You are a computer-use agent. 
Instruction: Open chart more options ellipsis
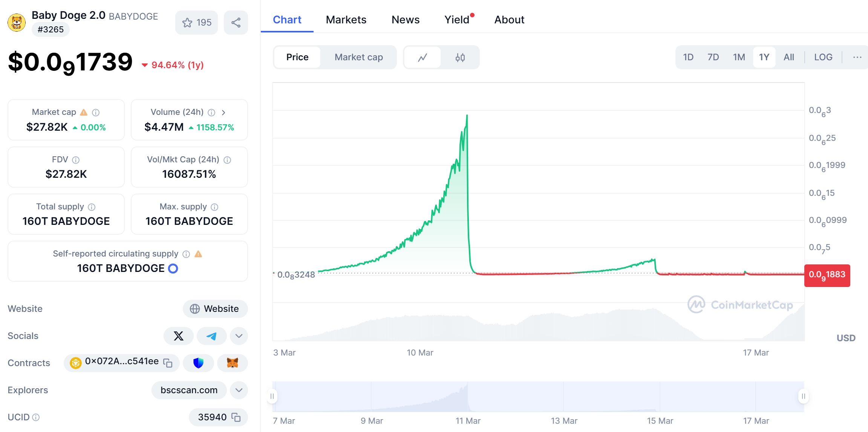coord(857,57)
